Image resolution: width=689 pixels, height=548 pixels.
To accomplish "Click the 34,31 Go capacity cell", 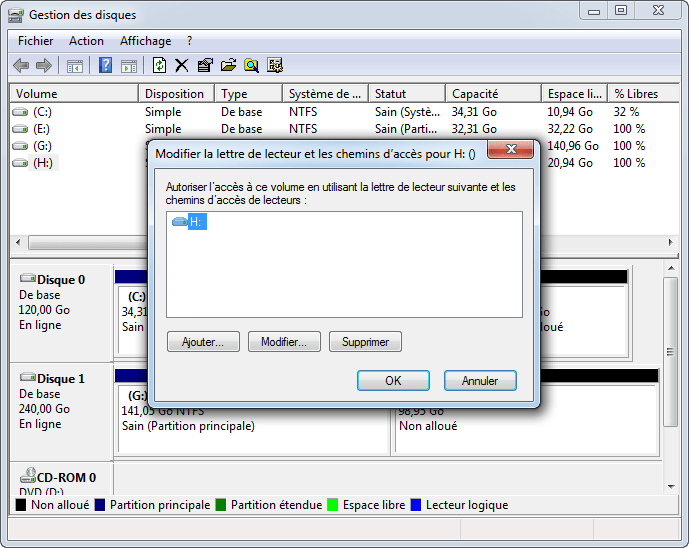I will click(x=474, y=112).
